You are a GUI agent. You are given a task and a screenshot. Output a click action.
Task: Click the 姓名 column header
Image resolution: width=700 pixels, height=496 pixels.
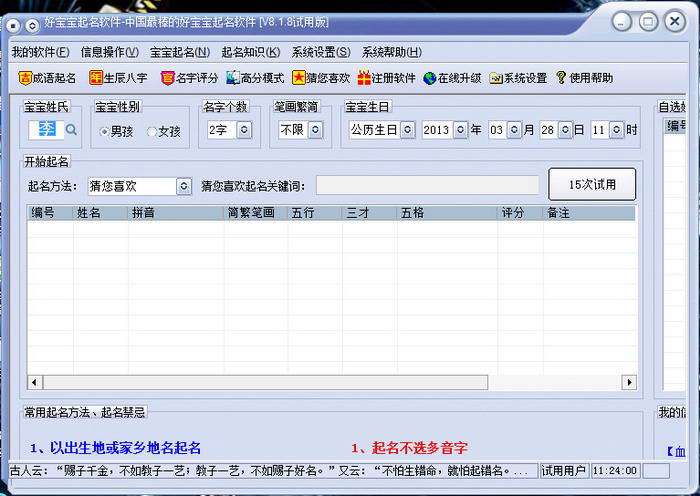click(100, 213)
